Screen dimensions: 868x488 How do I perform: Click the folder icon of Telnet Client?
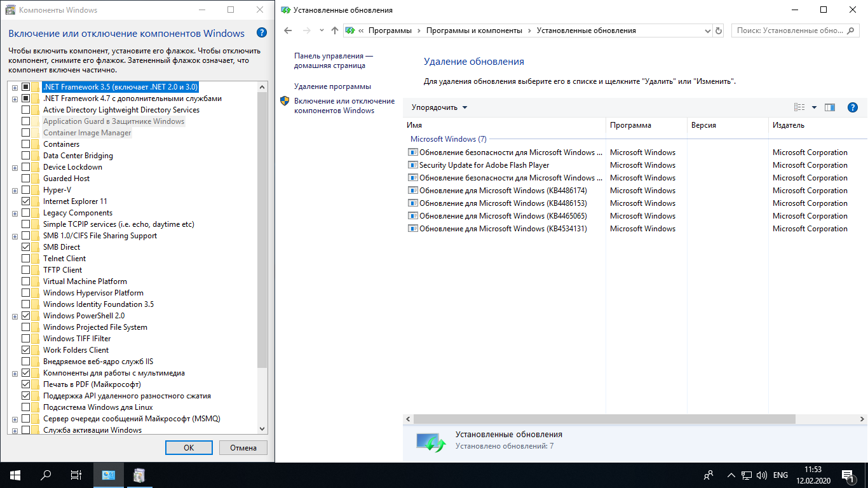coord(36,259)
